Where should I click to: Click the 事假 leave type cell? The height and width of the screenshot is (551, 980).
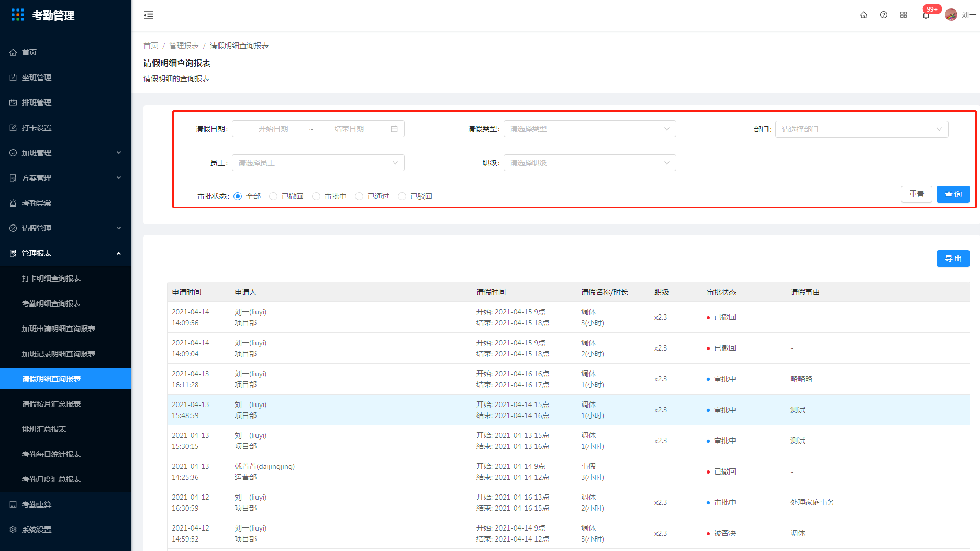point(588,466)
